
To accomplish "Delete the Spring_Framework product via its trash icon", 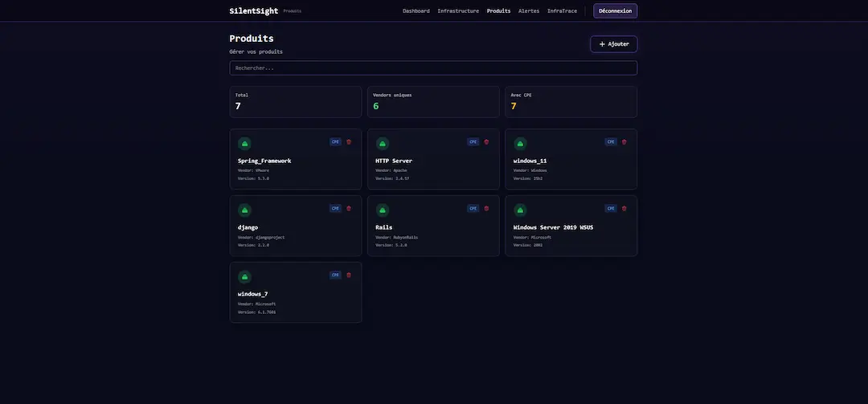I will pos(349,141).
